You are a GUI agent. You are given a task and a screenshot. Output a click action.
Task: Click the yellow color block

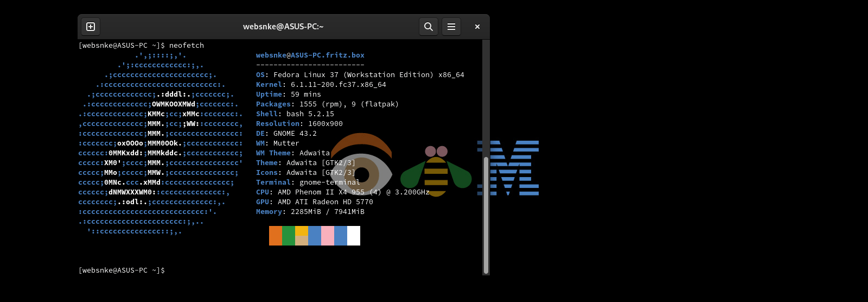coord(302,231)
